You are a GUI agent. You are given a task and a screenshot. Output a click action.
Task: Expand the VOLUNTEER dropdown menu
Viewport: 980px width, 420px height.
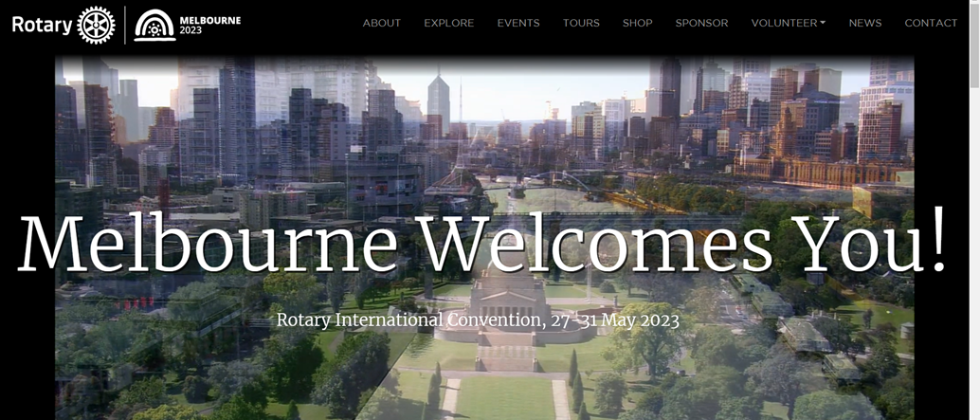(x=785, y=23)
